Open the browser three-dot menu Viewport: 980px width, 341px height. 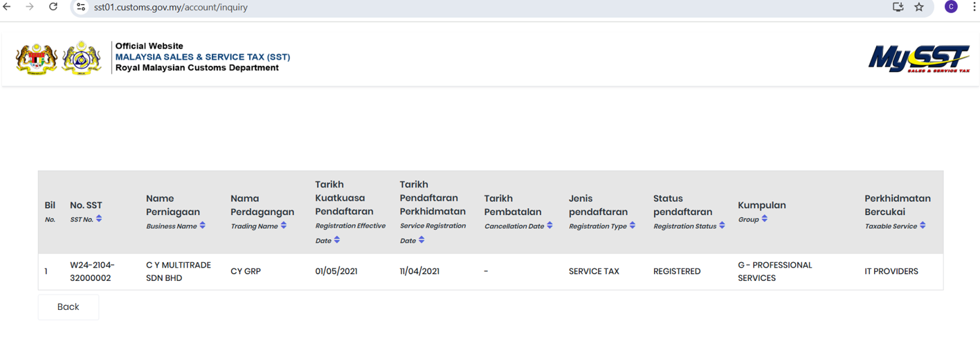coord(974,7)
